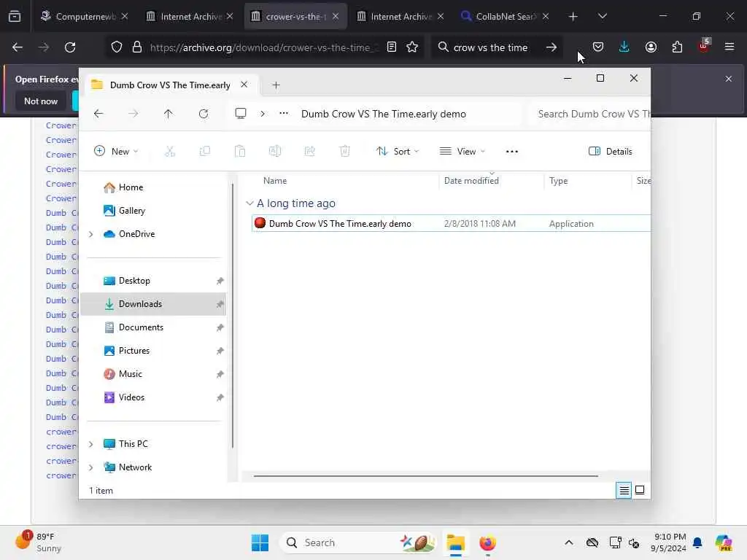Open Firefox account icon
Viewport: 747px width, 560px height.
pos(651,47)
